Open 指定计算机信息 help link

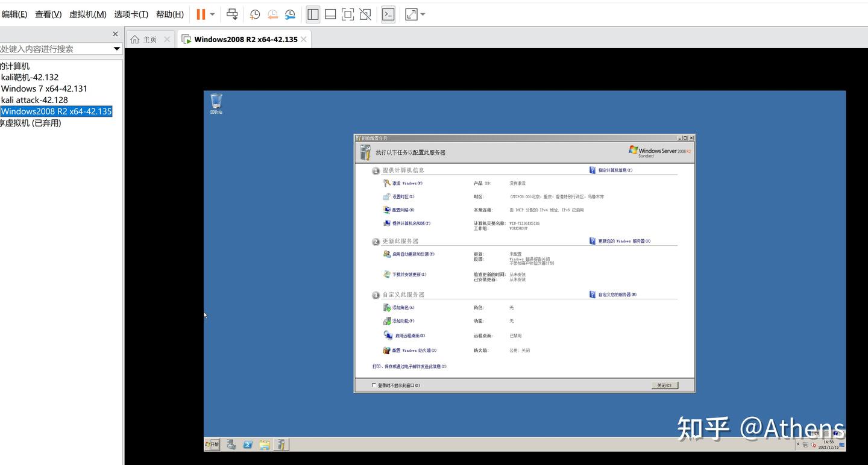615,170
